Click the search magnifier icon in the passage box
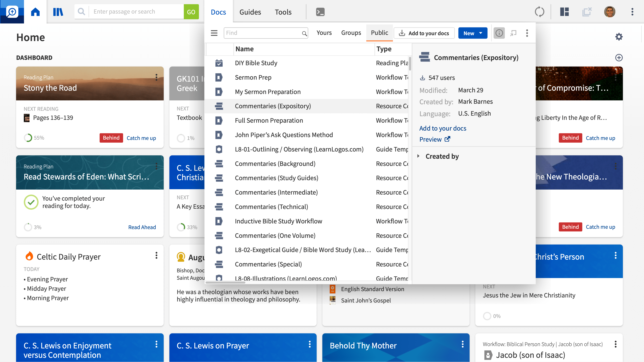644x362 pixels. (81, 12)
